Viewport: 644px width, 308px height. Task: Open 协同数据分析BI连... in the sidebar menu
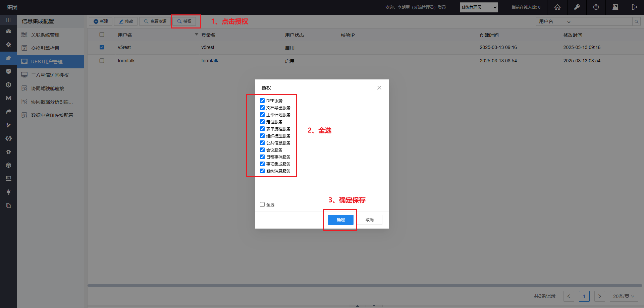click(x=50, y=102)
